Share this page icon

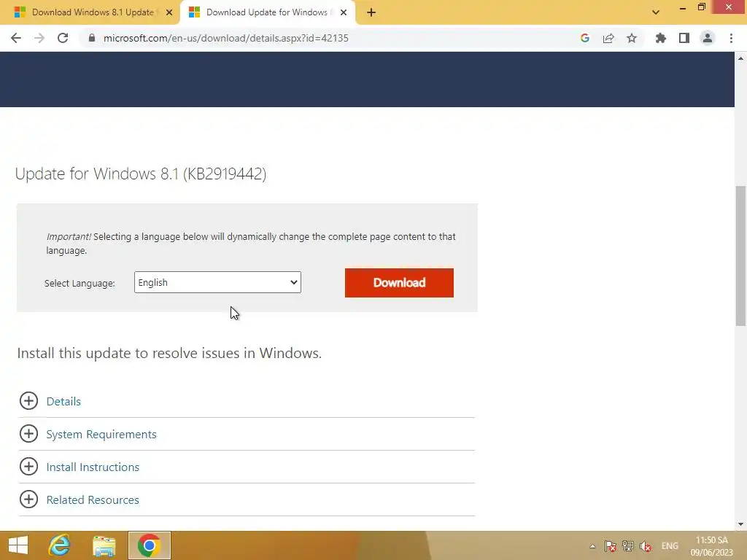608,38
